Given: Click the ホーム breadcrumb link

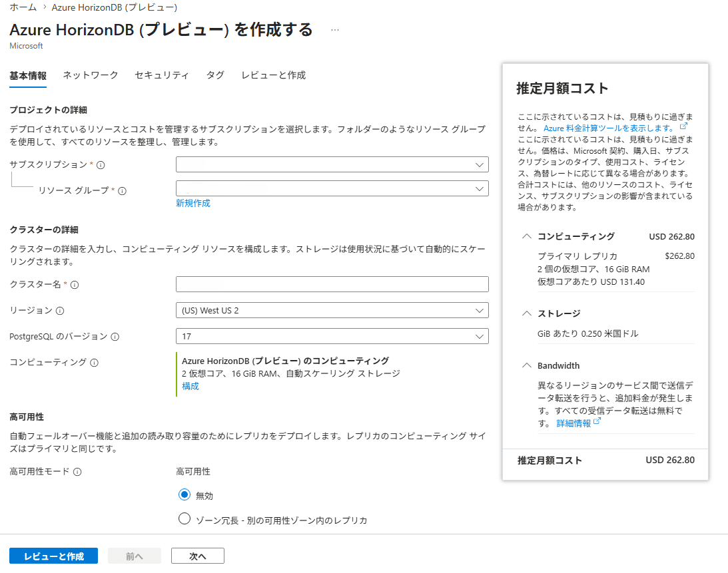Looking at the screenshot, I should pyautogui.click(x=23, y=7).
